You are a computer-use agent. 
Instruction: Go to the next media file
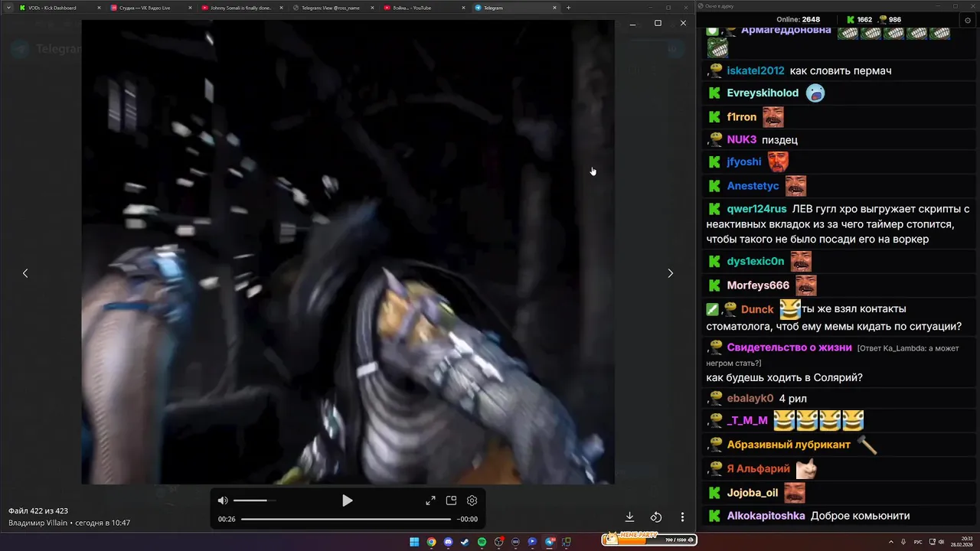[671, 273]
